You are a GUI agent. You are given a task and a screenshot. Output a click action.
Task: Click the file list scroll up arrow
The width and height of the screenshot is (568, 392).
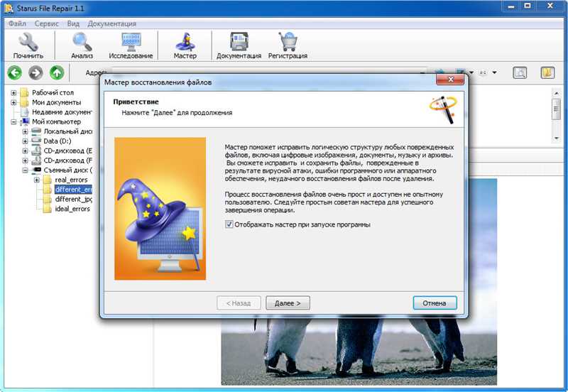556,93
